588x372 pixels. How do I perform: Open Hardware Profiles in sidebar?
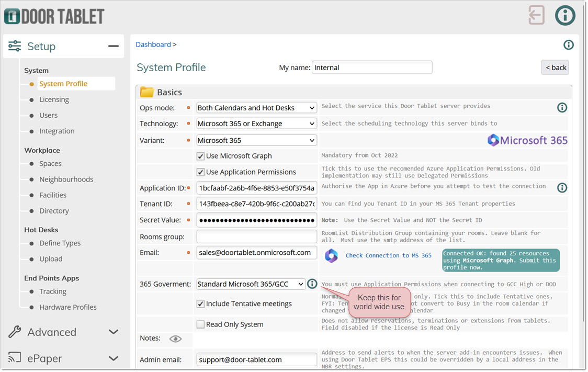click(x=68, y=307)
